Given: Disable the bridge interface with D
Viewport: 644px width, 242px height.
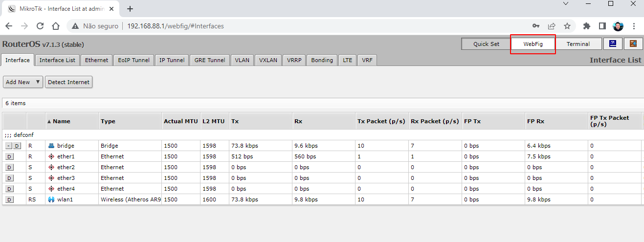Looking at the screenshot, I should 17,146.
